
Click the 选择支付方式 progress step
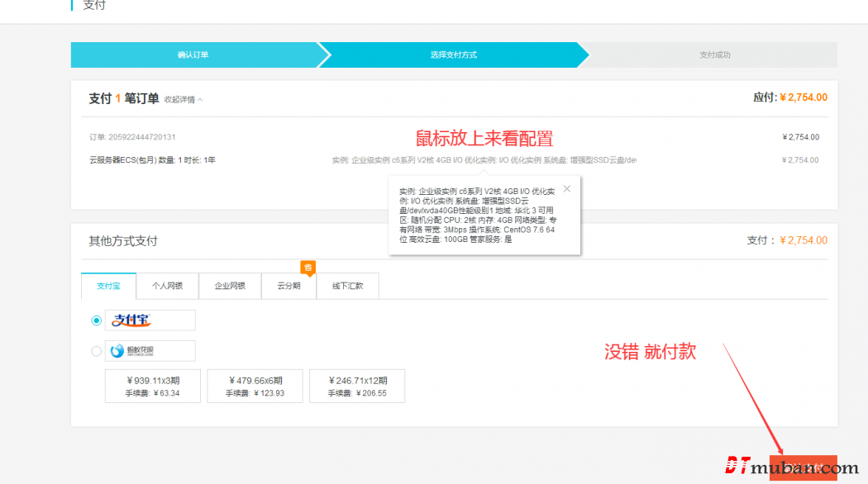(453, 55)
